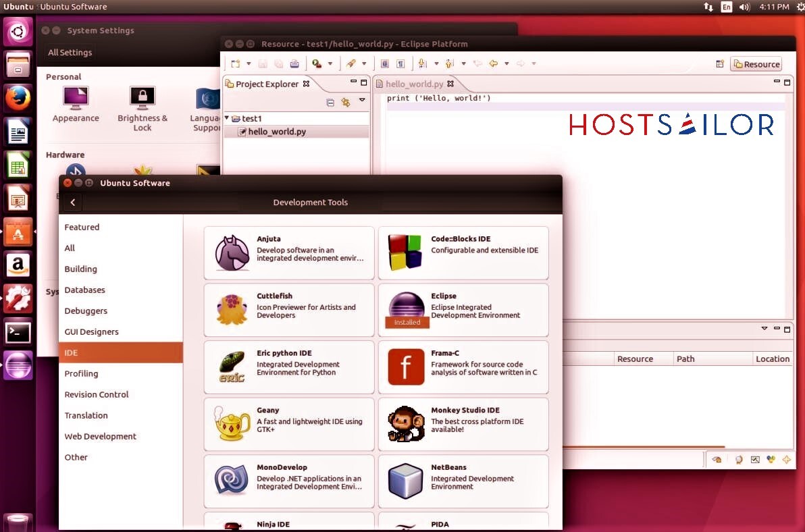Image resolution: width=805 pixels, height=532 pixels.
Task: Open Terminal from the launcher dock
Action: point(18,332)
